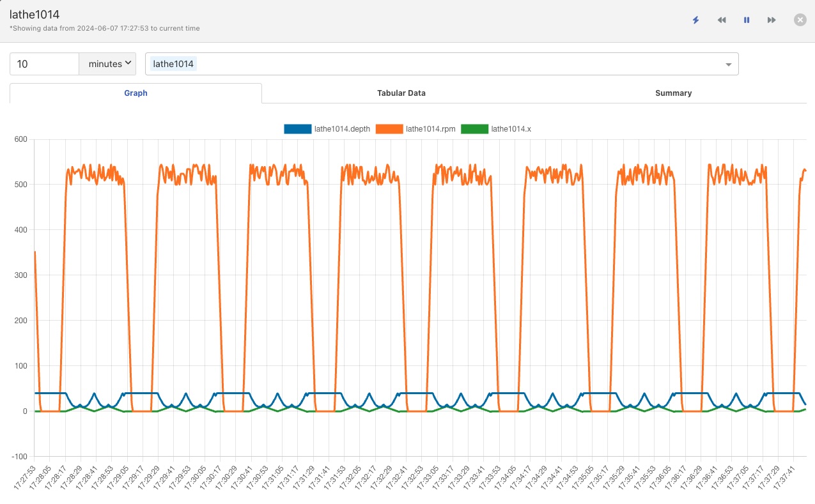This screenshot has height=504, width=815.
Task: Click the lightning bolt live data icon
Action: click(x=695, y=20)
